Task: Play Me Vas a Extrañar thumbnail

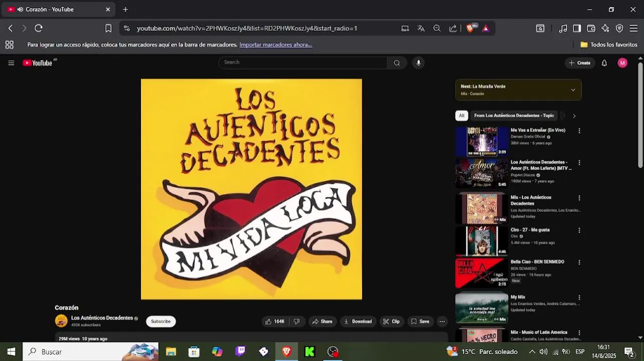Action: point(481,141)
